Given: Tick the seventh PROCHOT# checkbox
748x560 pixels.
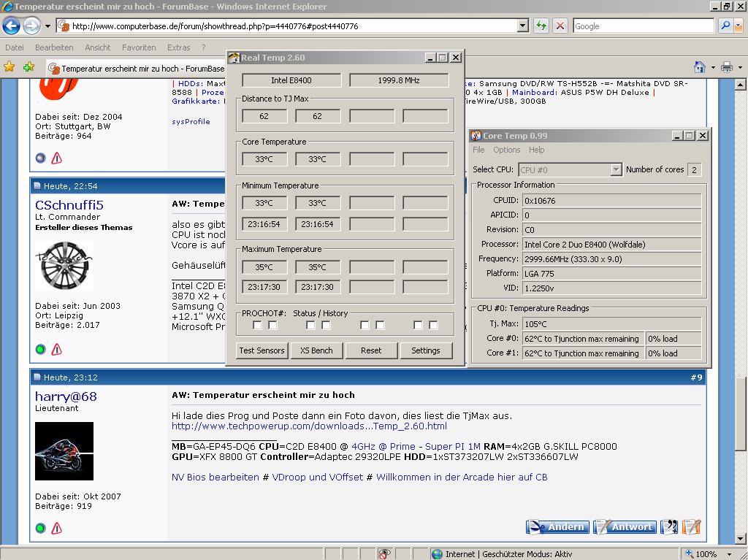Looking at the screenshot, I should coord(418,326).
